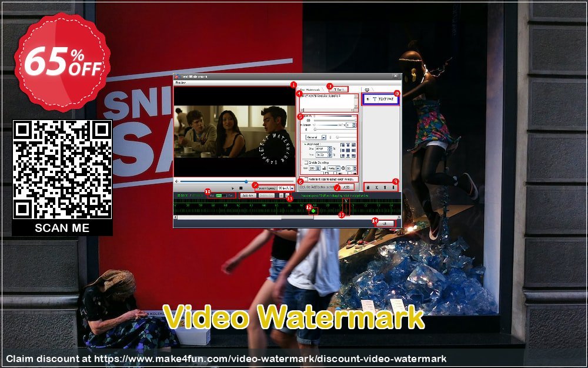Confirm with the OK button
The height and width of the screenshot is (368, 588).
pos(385,223)
